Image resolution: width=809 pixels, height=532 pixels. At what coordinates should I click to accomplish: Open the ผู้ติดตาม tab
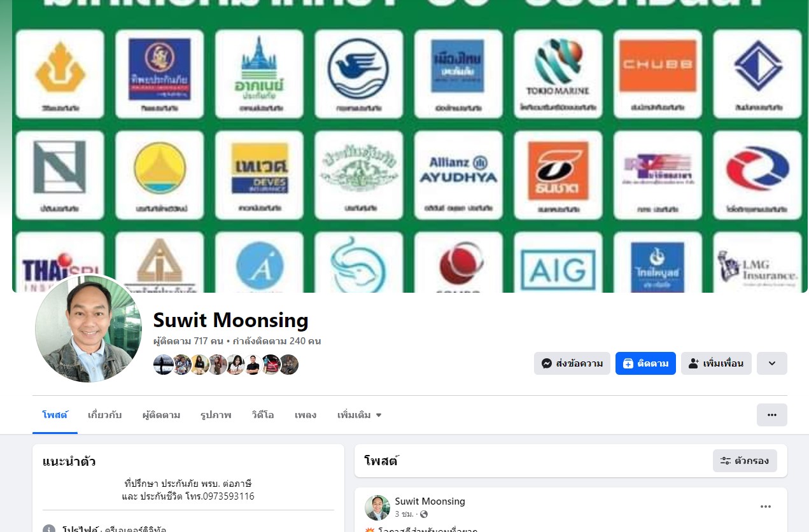coord(161,415)
